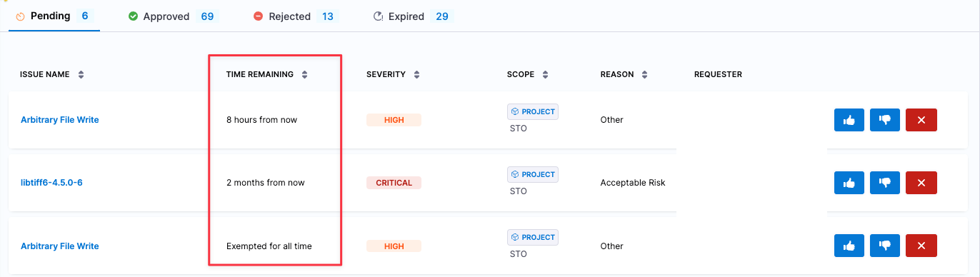Open the first Arbitrary File Write link
The height and width of the screenshot is (277, 980).
pos(59,120)
